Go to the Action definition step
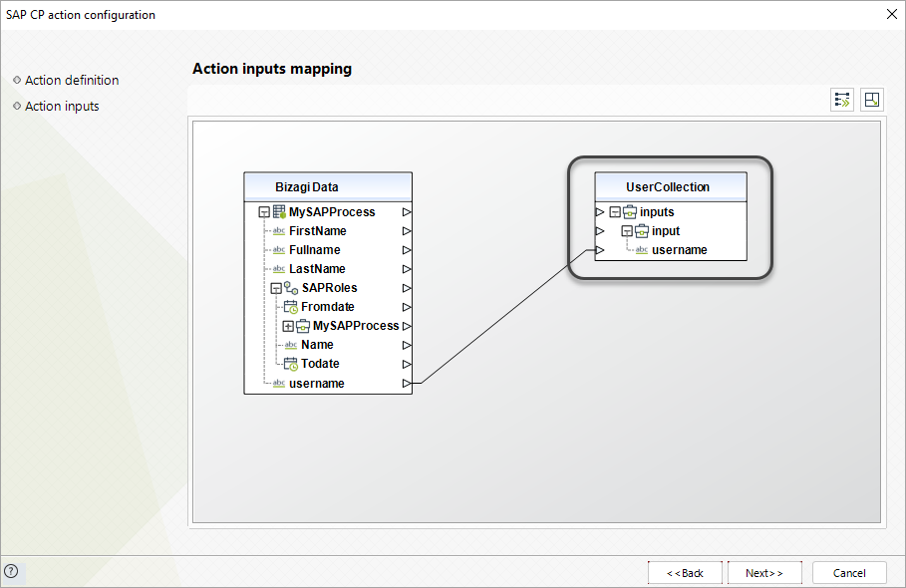The image size is (906, 588). click(x=71, y=81)
